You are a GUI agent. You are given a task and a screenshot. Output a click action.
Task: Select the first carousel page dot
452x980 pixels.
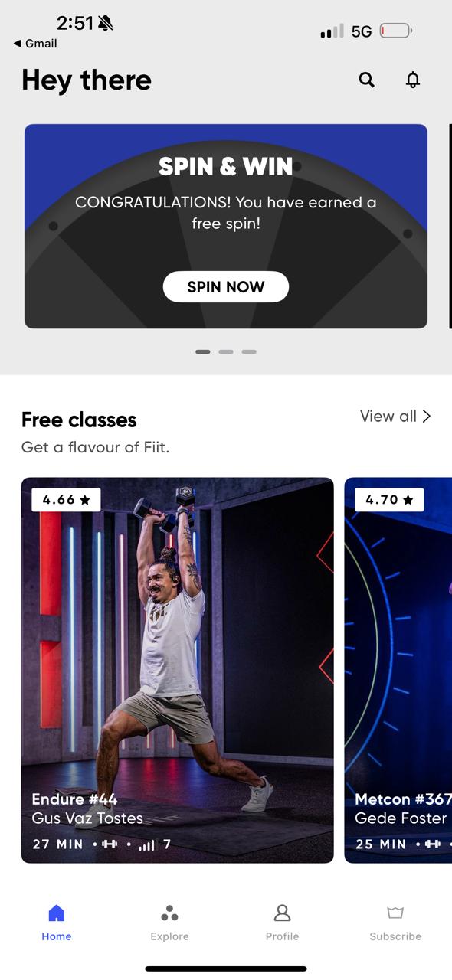point(203,352)
